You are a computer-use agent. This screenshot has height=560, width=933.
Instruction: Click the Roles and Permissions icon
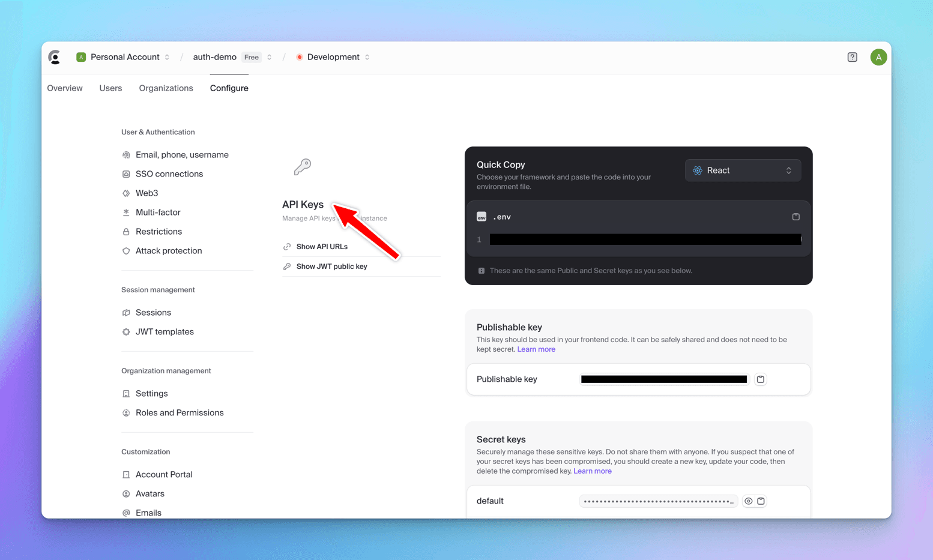point(126,413)
